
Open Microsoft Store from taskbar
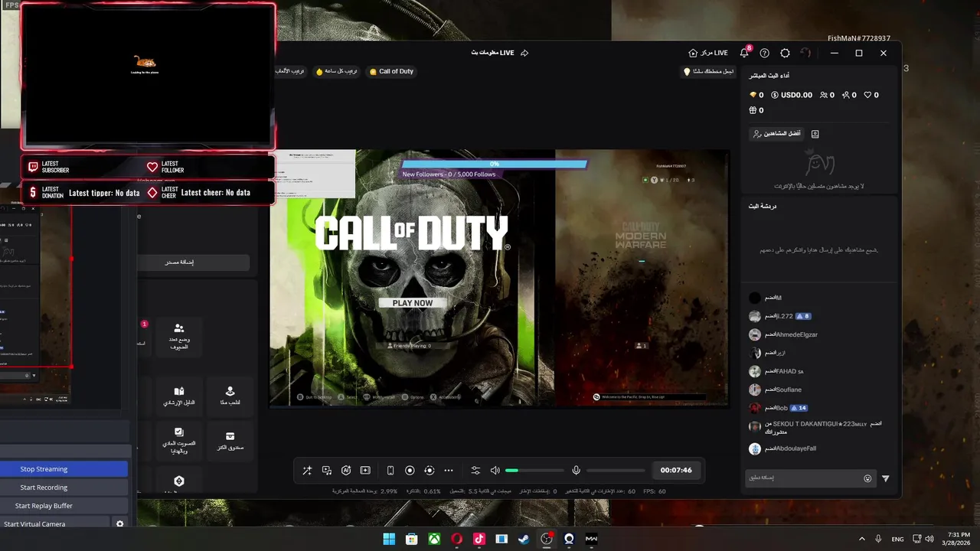pos(411,539)
